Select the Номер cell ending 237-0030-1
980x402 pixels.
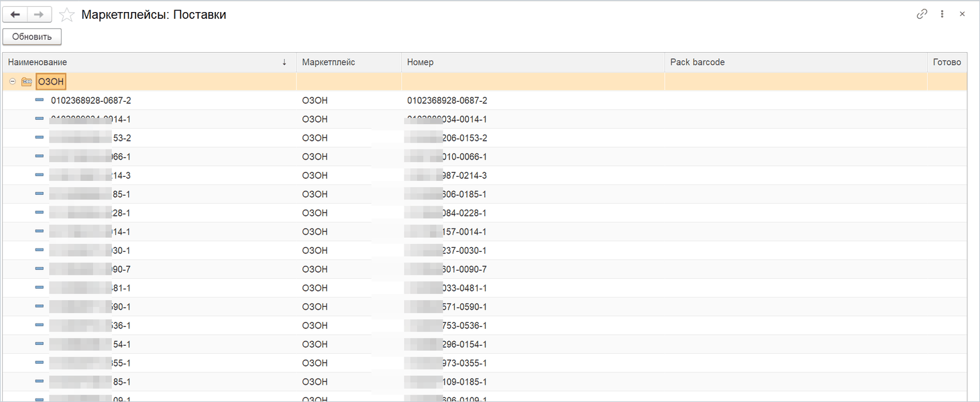coord(447,251)
